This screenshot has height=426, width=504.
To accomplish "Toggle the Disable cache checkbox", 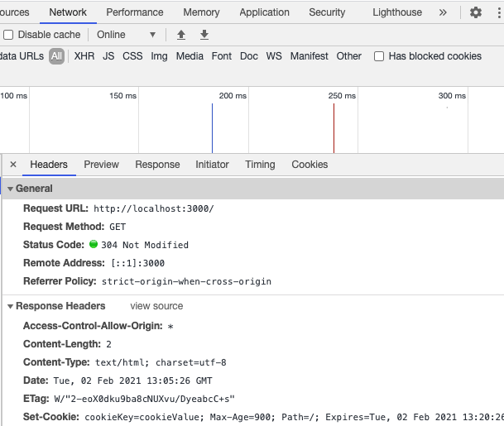I will click(8, 35).
